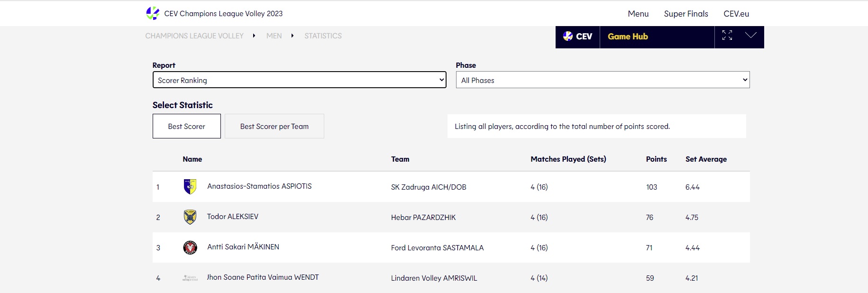Click the CEV ball logo in Game Hub

point(567,37)
